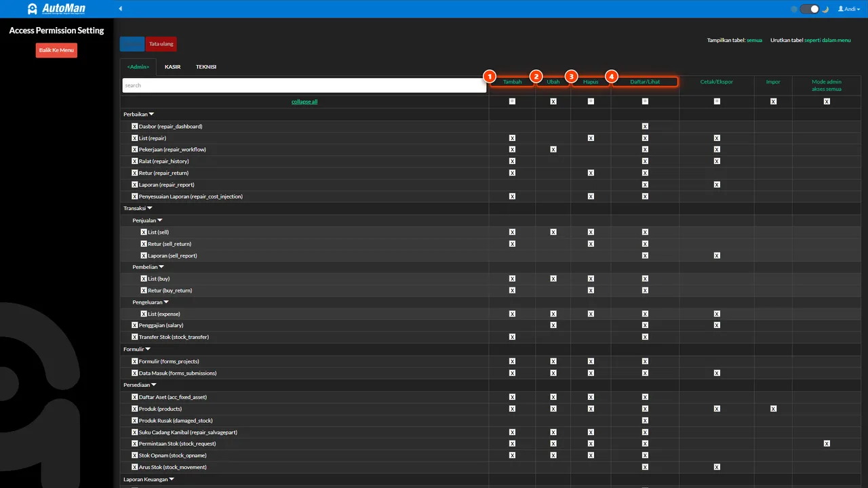Image resolution: width=868 pixels, height=488 pixels.
Task: Click the Tambah column header
Action: (512, 82)
